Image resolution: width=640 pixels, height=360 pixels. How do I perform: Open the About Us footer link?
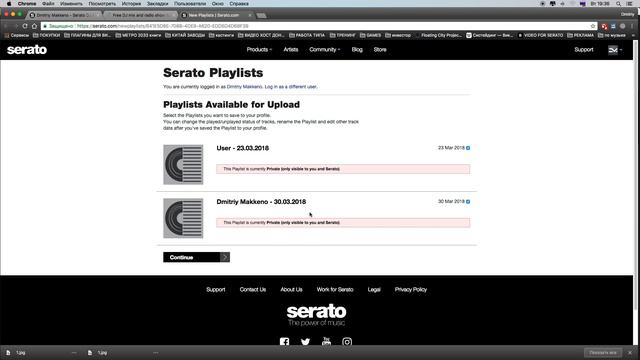291,289
